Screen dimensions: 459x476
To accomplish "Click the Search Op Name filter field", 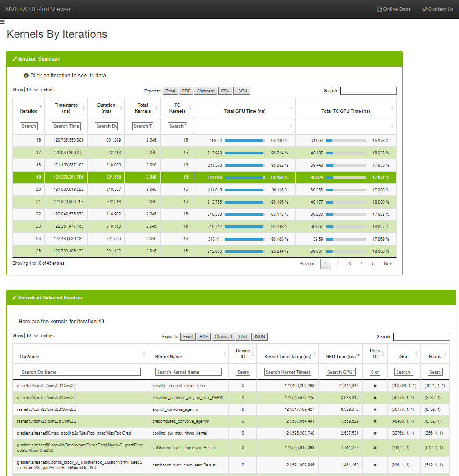I will pos(81,372).
